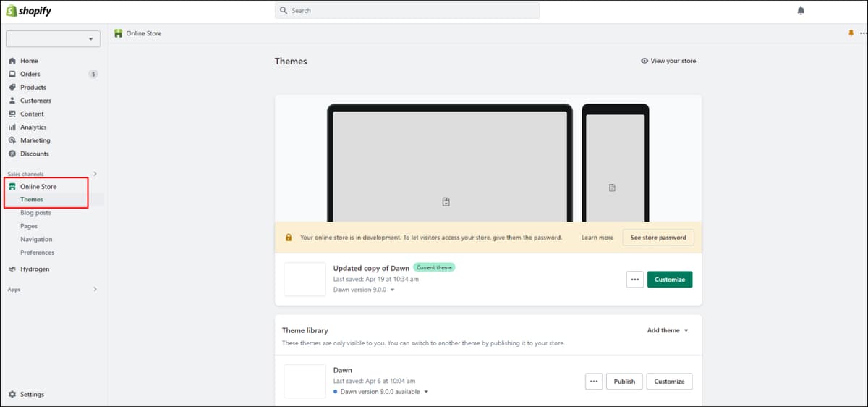Open actions menu for Dawn library theme
868x407 pixels.
coord(594,382)
